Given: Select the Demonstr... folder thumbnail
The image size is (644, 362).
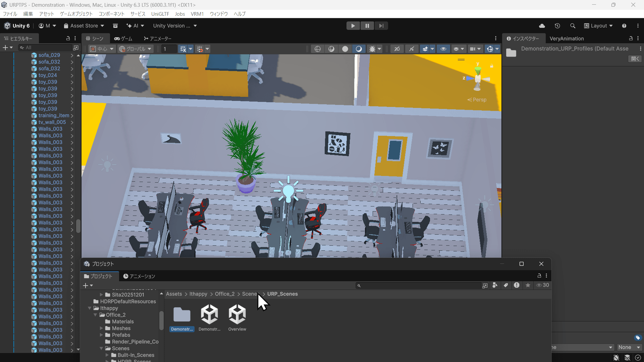Looking at the screenshot, I should tap(182, 318).
